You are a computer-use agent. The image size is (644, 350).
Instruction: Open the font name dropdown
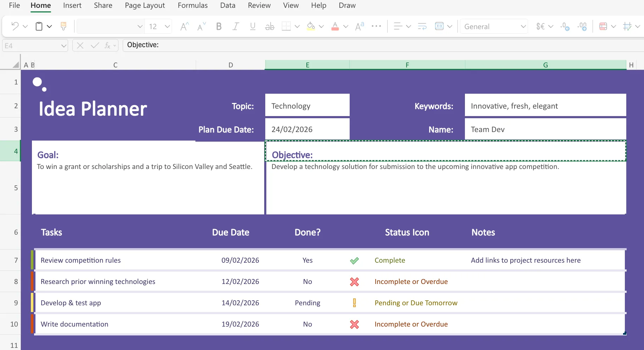(140, 26)
